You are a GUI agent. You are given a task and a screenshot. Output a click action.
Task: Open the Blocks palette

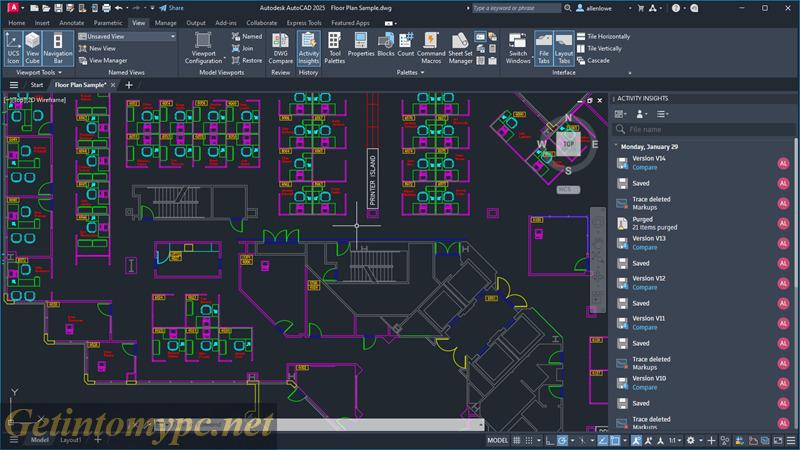pos(386,45)
